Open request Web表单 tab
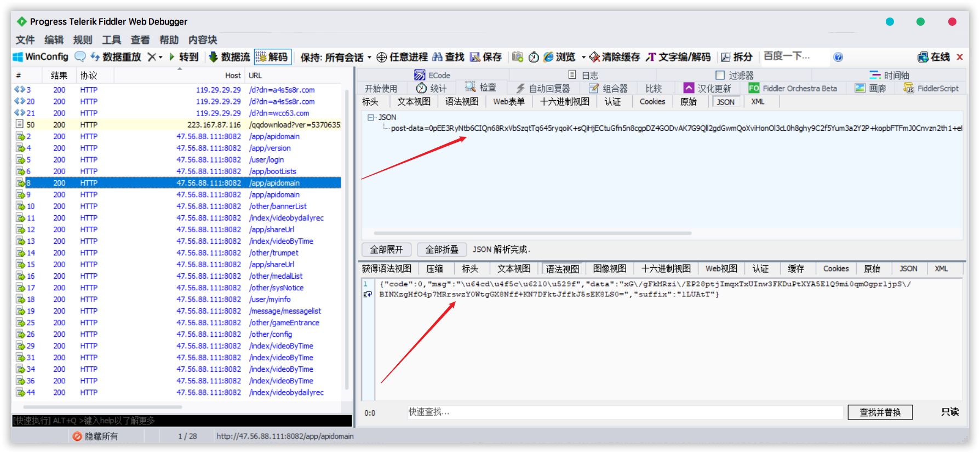Image resolution: width=980 pixels, height=454 pixels. [509, 101]
